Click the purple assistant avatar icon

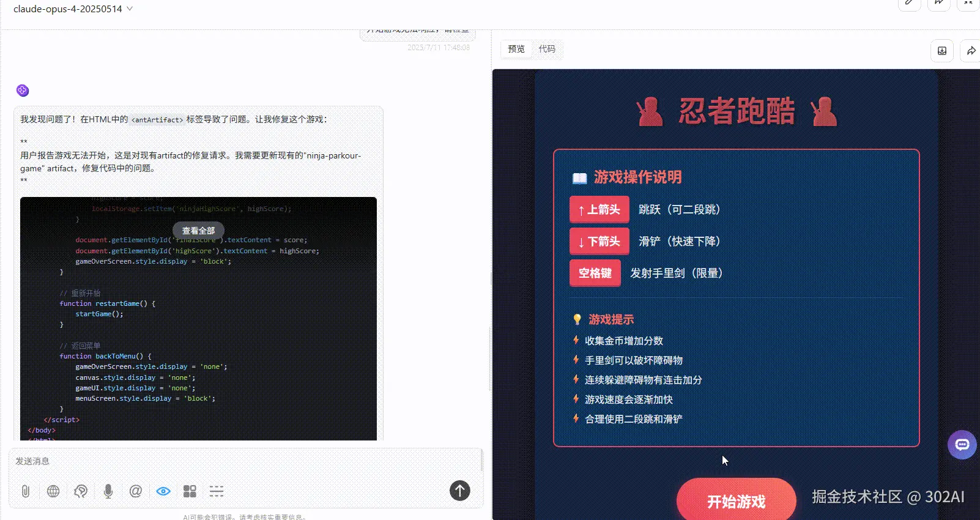pos(23,91)
